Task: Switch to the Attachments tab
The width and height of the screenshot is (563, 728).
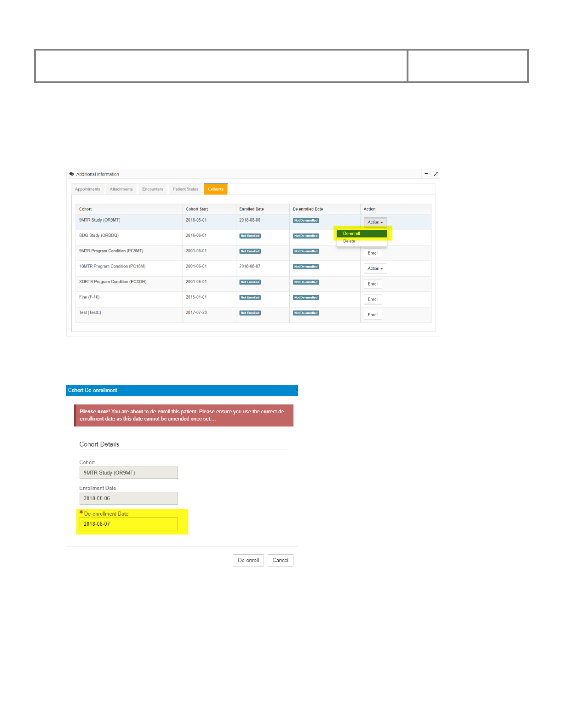Action: [x=121, y=189]
